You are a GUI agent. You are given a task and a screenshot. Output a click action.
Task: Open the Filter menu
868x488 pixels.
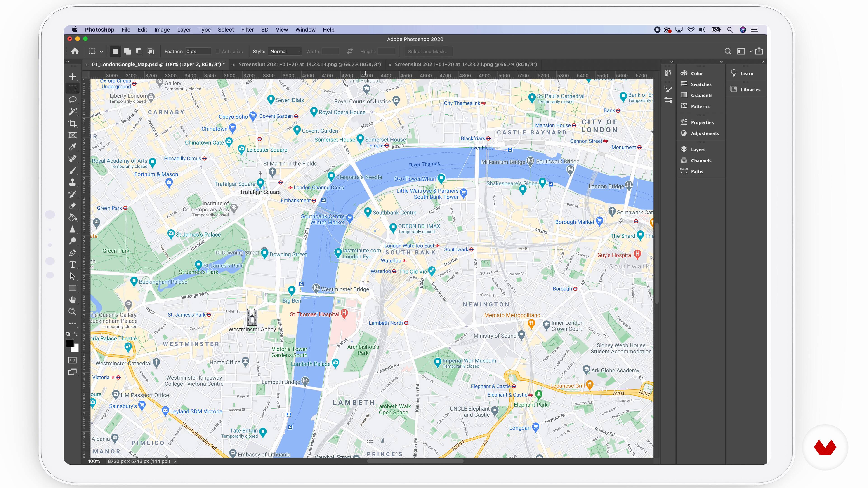click(x=247, y=30)
